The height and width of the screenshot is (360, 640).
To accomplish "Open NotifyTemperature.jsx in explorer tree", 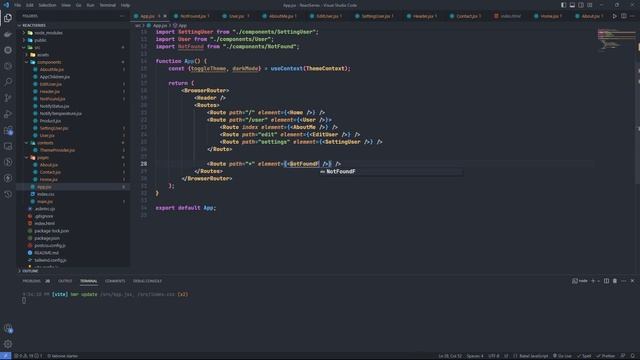I will pos(60,113).
